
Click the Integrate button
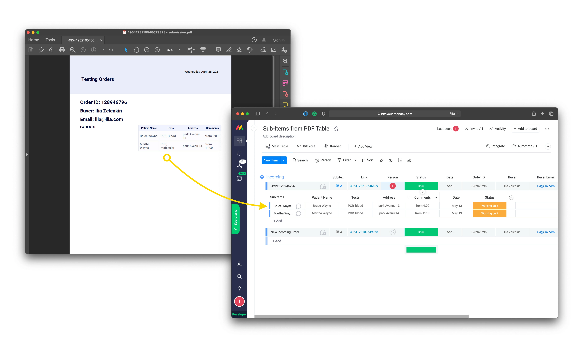(495, 146)
